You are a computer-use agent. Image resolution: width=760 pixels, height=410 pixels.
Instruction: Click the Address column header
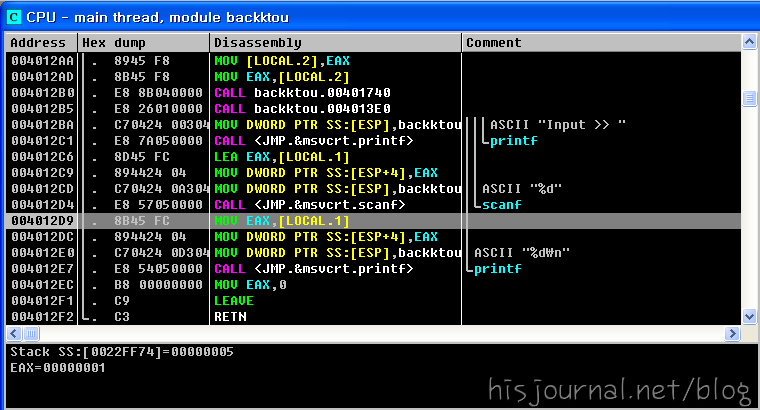pos(41,43)
